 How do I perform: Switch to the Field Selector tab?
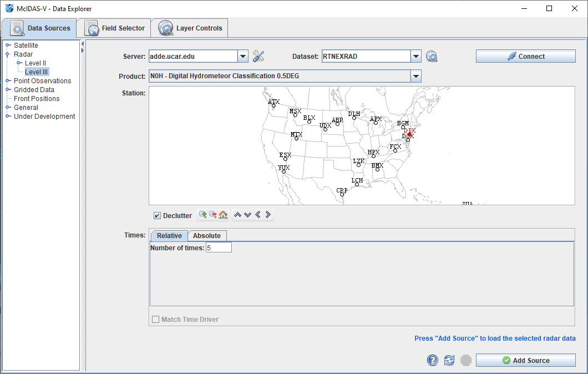(114, 28)
